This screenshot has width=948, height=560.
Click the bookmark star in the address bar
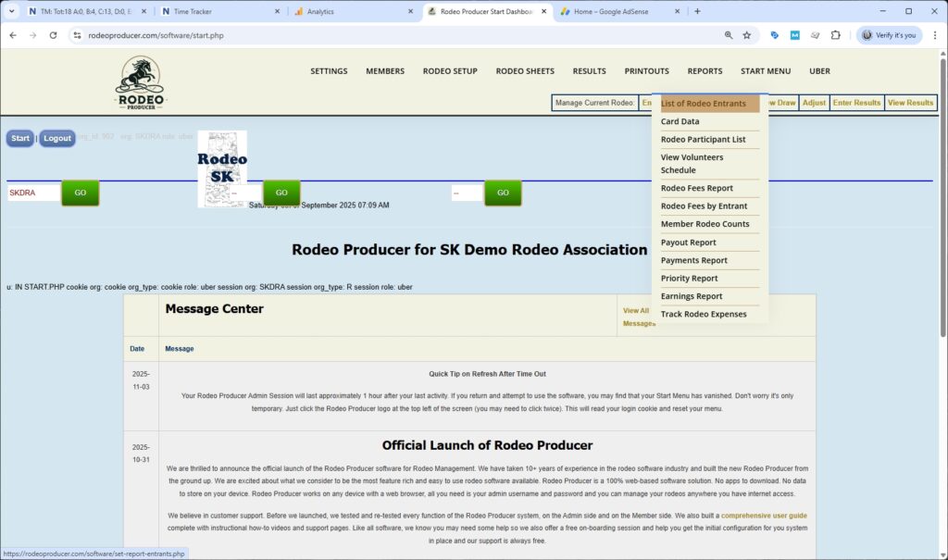pyautogui.click(x=747, y=34)
